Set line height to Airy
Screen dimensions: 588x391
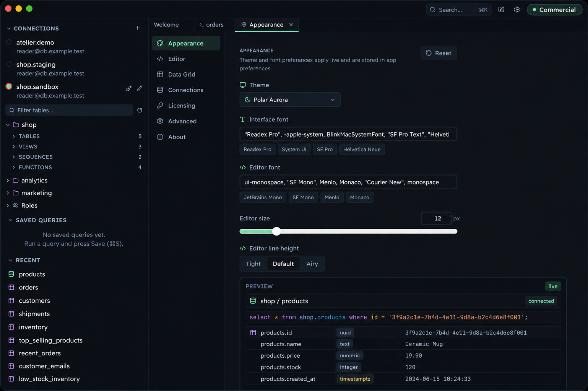click(x=312, y=264)
